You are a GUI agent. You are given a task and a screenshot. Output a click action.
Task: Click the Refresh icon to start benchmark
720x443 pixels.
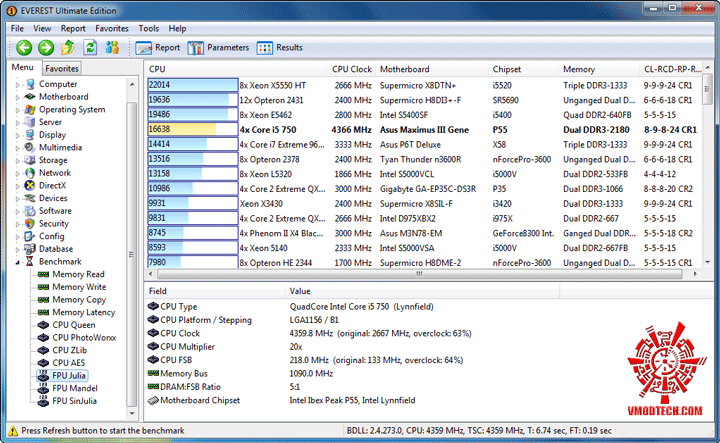[x=90, y=47]
